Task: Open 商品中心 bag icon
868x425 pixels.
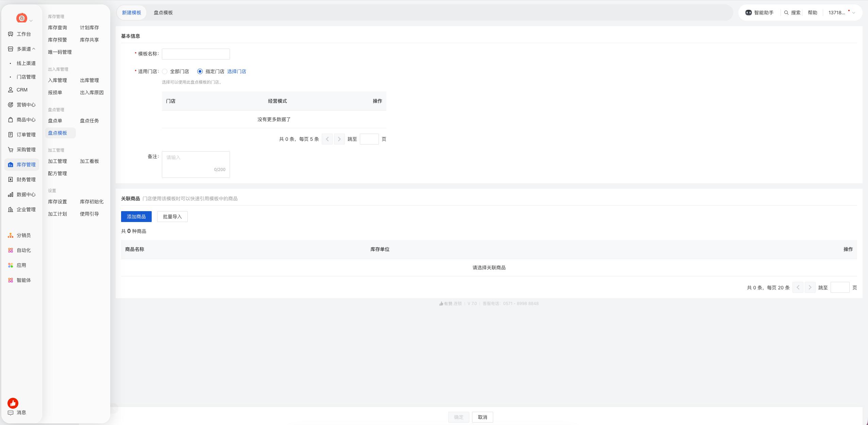Action: tap(11, 120)
